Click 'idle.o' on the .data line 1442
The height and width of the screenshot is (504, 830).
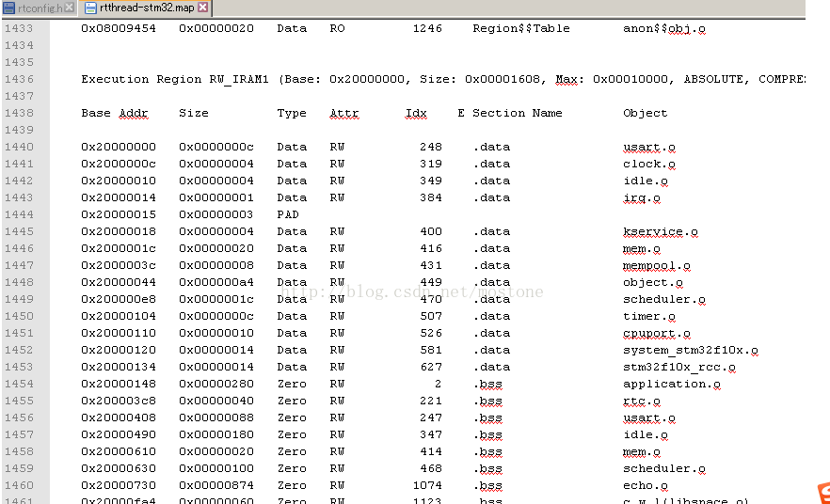646,181
